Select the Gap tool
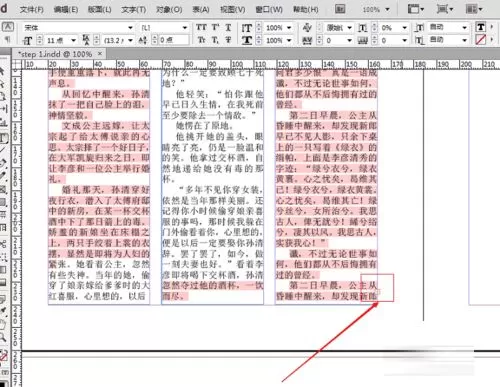The height and width of the screenshot is (387, 500). (x=3, y=109)
